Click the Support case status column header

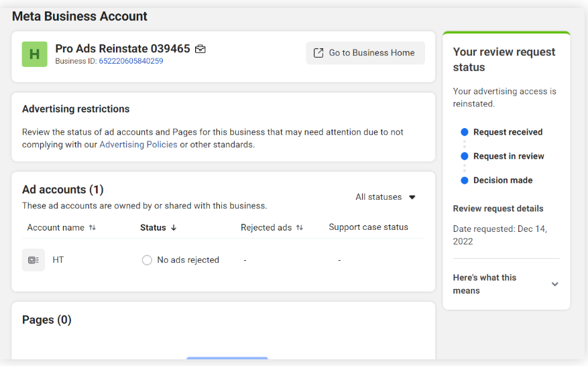point(368,227)
